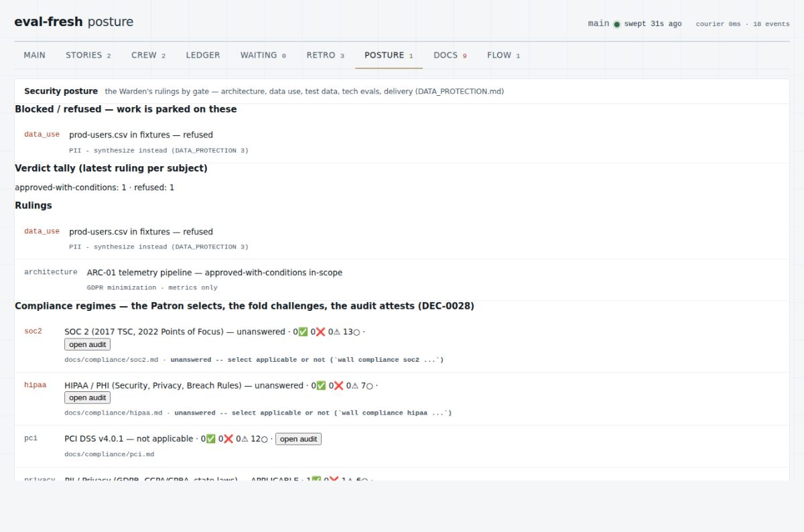The image size is (804, 532).
Task: Click the "courier 0ms · 18 events" indicator
Action: pyautogui.click(x=742, y=24)
